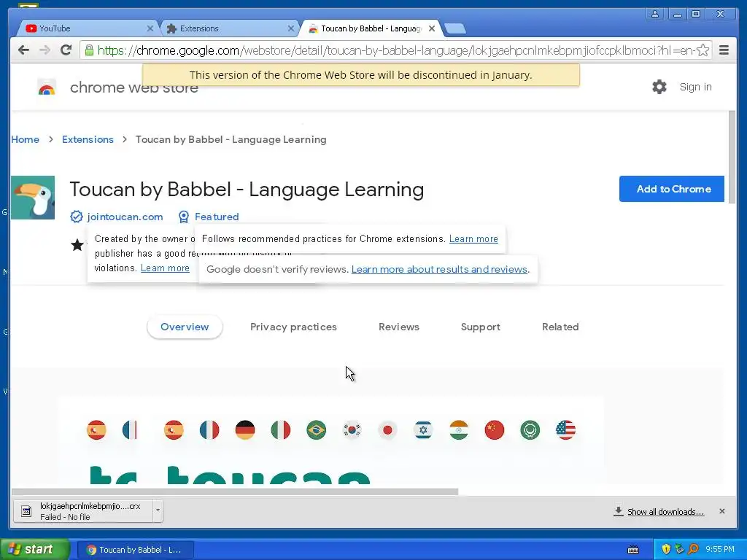Click the Featured label
Viewport: 747px width, 560px height.
(217, 217)
